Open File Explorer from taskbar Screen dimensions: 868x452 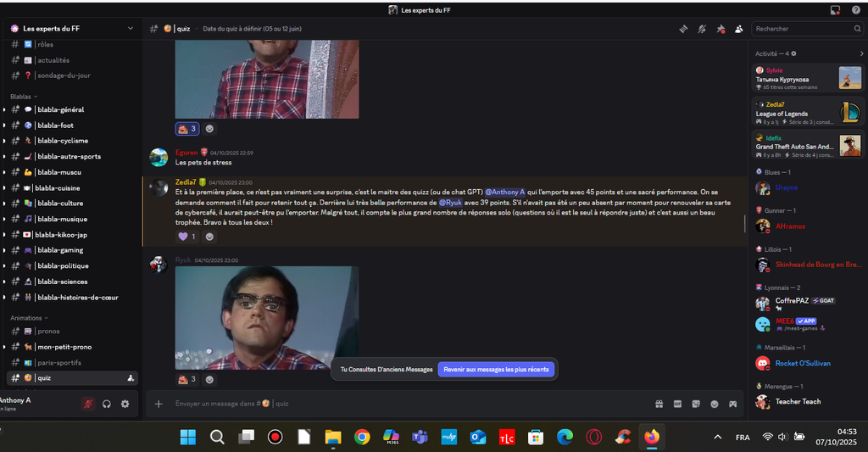click(332, 437)
